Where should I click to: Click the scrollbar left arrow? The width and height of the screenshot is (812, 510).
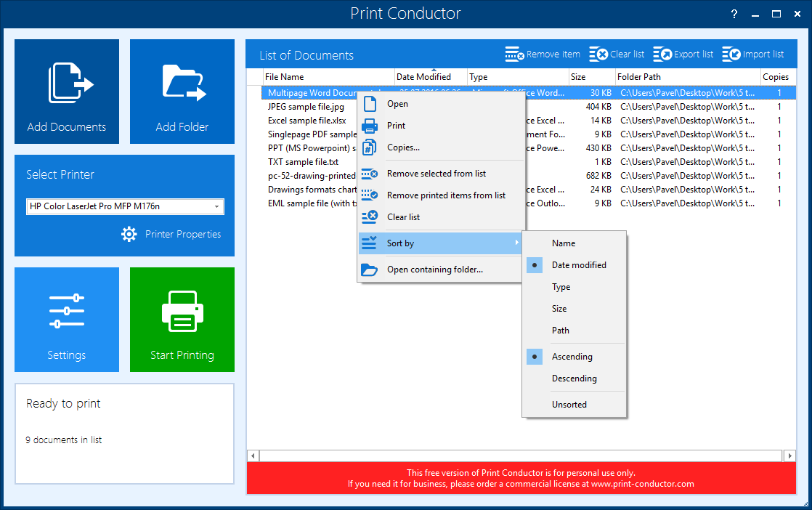(x=253, y=456)
